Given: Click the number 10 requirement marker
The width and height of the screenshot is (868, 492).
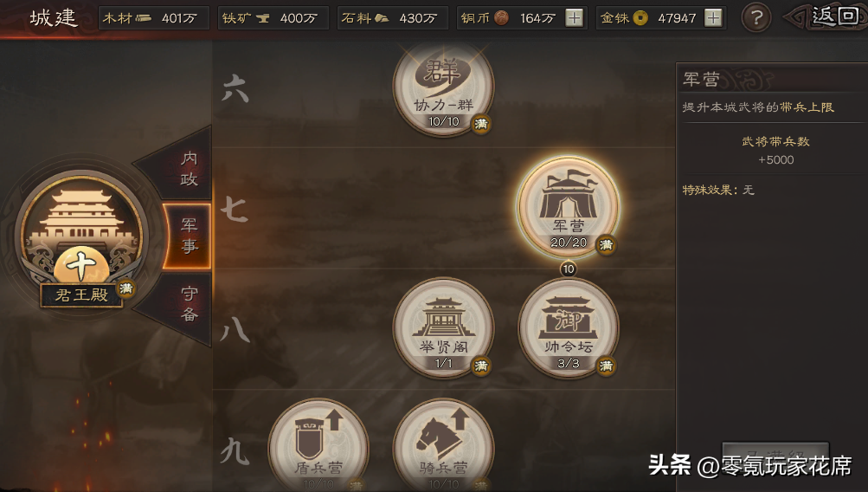Looking at the screenshot, I should pos(569,269).
